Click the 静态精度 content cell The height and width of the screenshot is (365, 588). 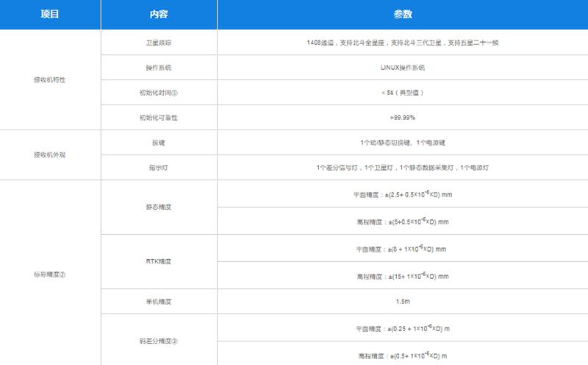pos(159,208)
